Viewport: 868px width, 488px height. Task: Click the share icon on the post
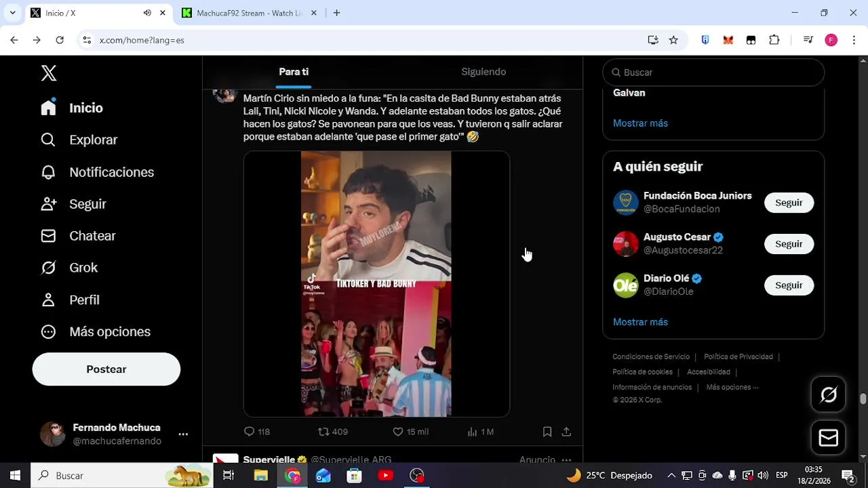[x=566, y=432]
